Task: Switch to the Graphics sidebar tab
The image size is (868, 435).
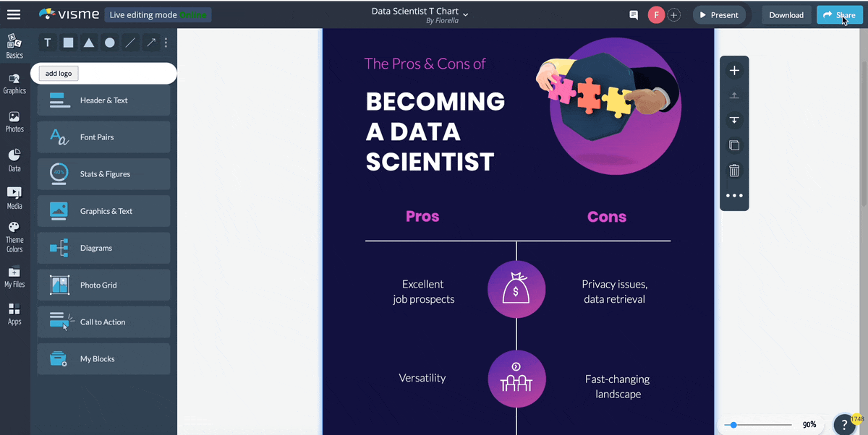Action: [14, 83]
